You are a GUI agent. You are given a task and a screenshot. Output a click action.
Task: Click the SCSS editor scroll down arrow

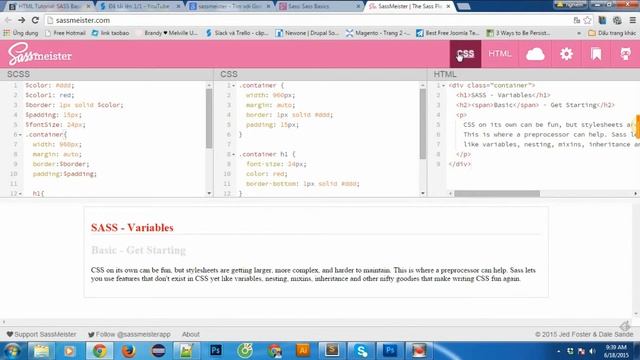tap(209, 193)
